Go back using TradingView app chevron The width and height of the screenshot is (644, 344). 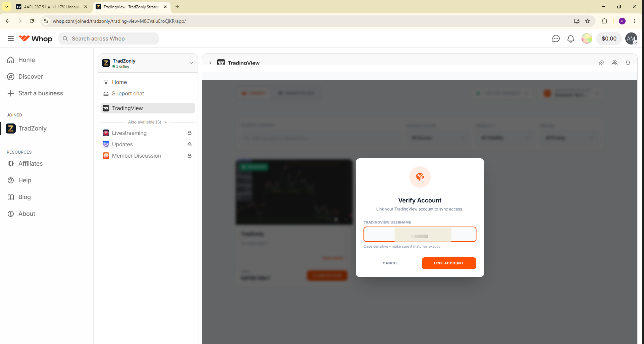click(x=210, y=63)
